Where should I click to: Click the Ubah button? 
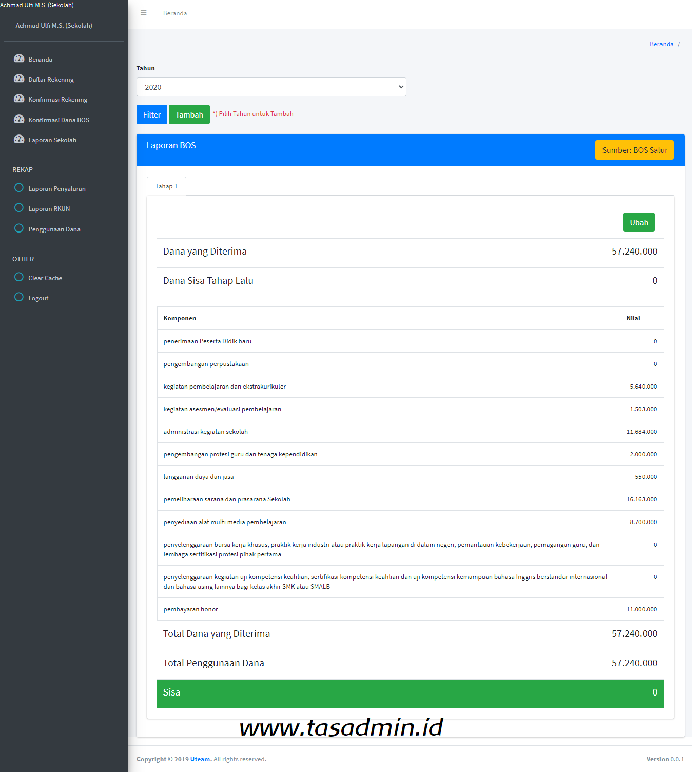click(638, 222)
